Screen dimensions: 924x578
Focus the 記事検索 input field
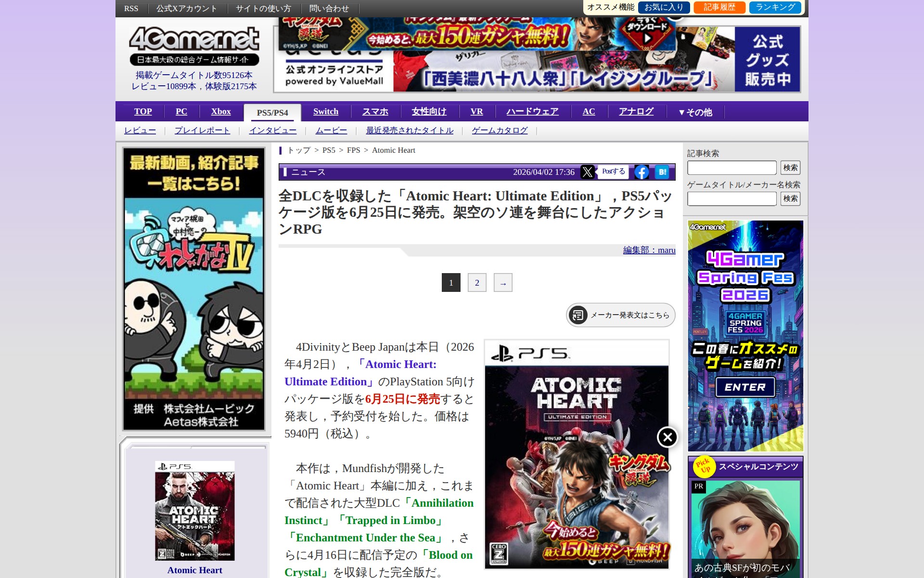point(731,168)
